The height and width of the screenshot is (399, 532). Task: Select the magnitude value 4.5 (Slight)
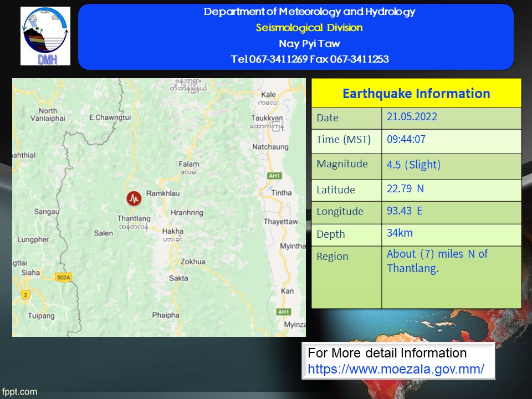(413, 165)
